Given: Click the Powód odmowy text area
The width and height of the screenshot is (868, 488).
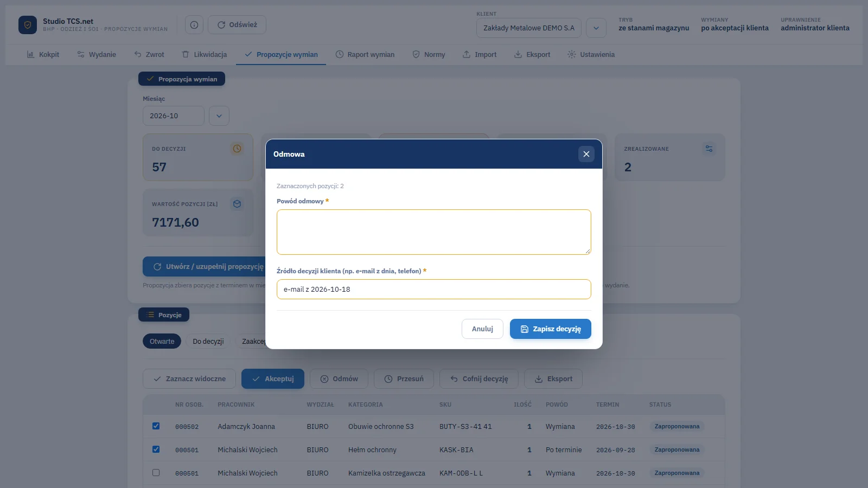Looking at the screenshot, I should click(434, 232).
